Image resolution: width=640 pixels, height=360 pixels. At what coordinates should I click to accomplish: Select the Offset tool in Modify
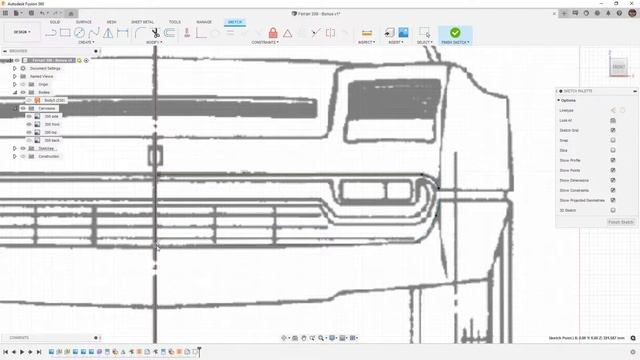tap(170, 33)
